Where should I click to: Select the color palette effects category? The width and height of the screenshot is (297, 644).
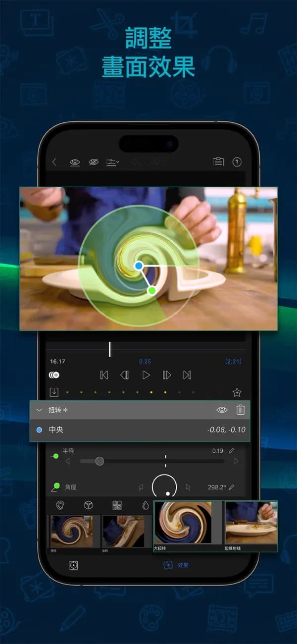click(x=60, y=505)
